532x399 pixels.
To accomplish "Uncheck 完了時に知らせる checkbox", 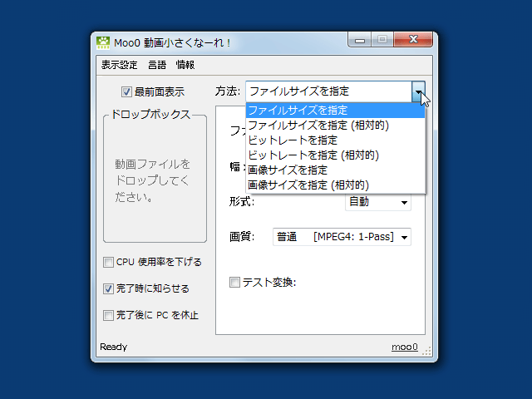I will [x=108, y=288].
